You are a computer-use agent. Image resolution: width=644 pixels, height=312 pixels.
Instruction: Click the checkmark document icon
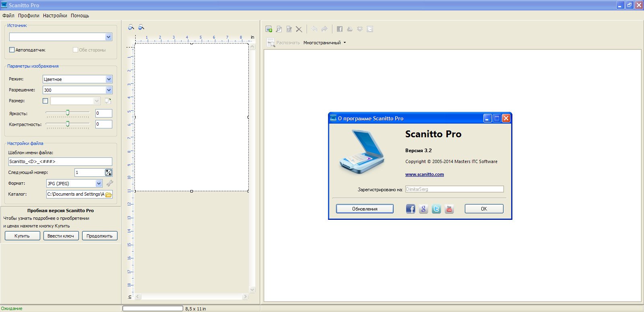[x=289, y=29]
